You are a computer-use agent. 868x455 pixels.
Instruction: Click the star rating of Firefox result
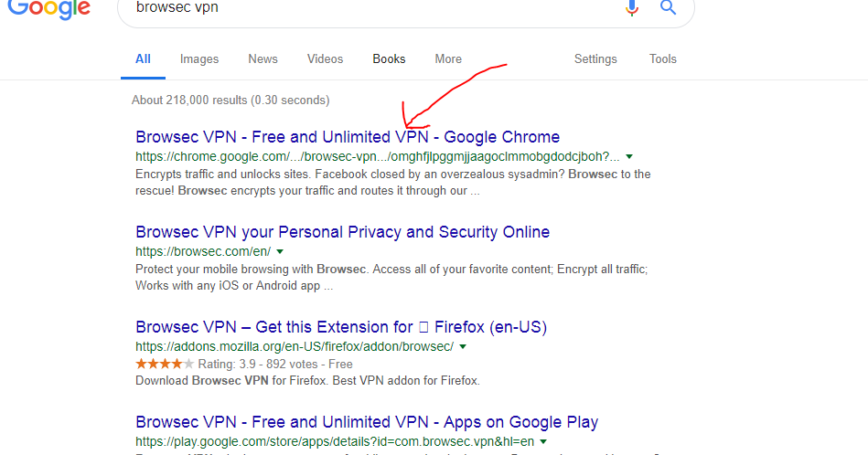click(x=165, y=364)
